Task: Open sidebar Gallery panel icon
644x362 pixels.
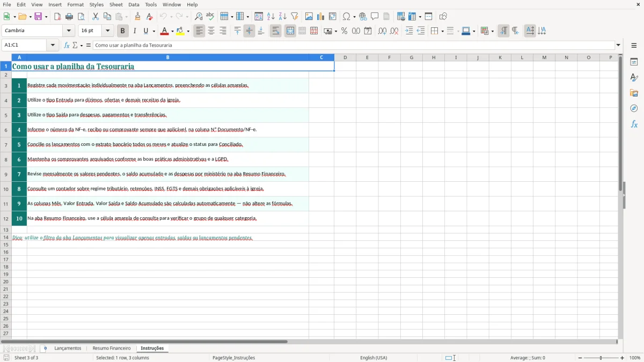Action: tap(634, 93)
